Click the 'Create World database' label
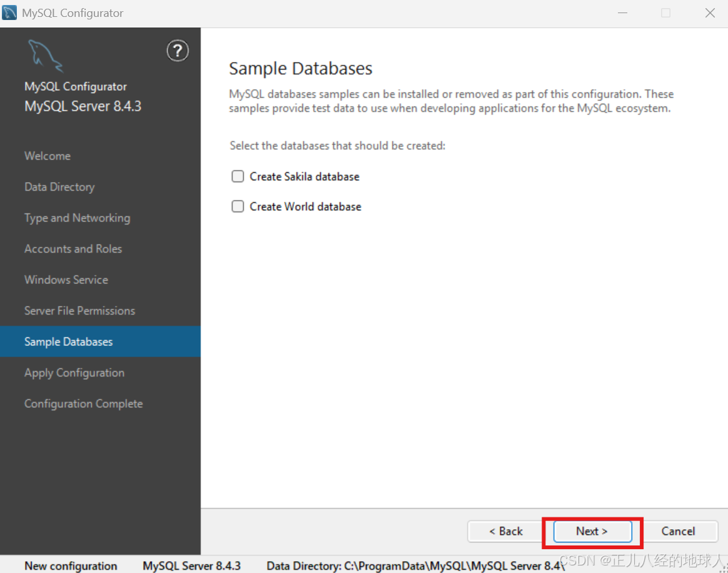 [305, 206]
